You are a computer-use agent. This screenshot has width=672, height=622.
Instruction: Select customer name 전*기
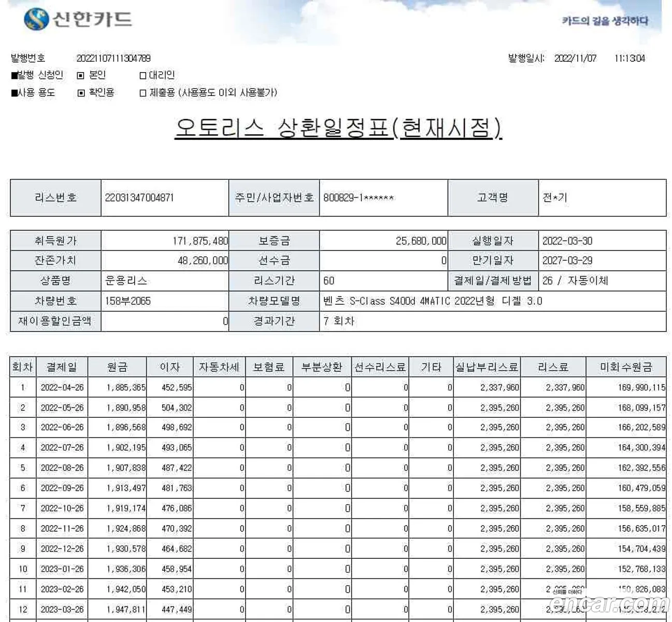click(555, 197)
